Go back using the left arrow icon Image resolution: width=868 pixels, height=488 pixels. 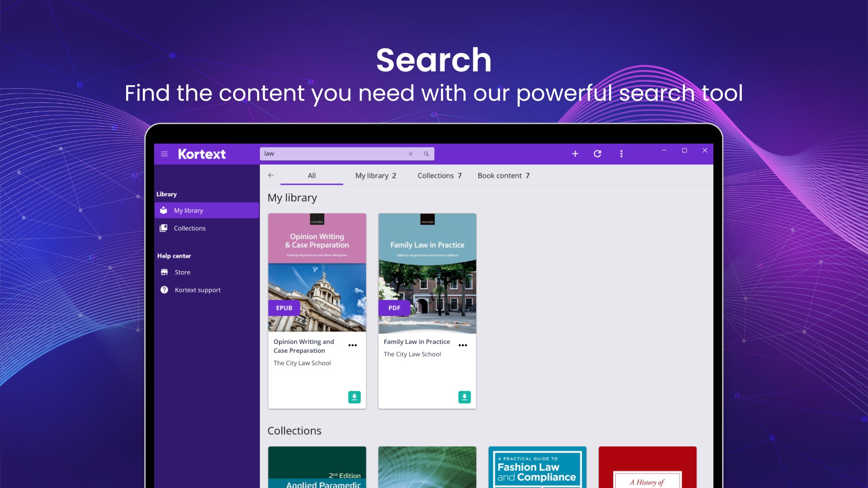tap(271, 175)
